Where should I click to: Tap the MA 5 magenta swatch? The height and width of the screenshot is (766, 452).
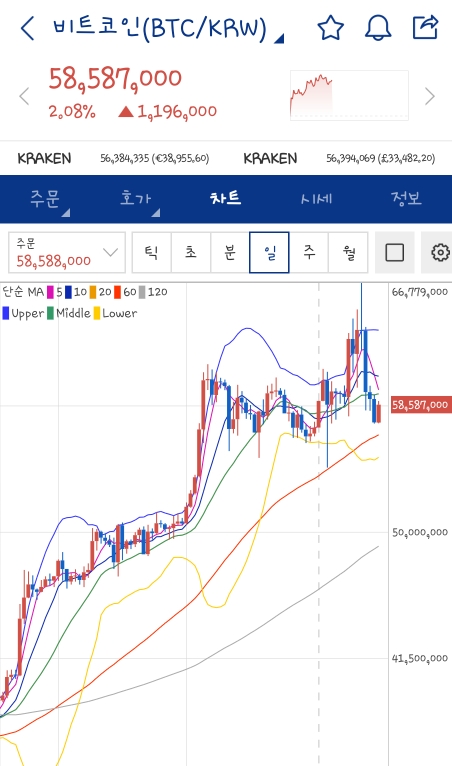pyautogui.click(x=49, y=292)
